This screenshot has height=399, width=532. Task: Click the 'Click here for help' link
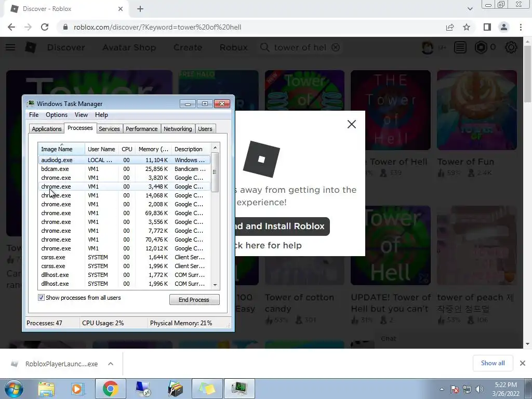coord(269,245)
